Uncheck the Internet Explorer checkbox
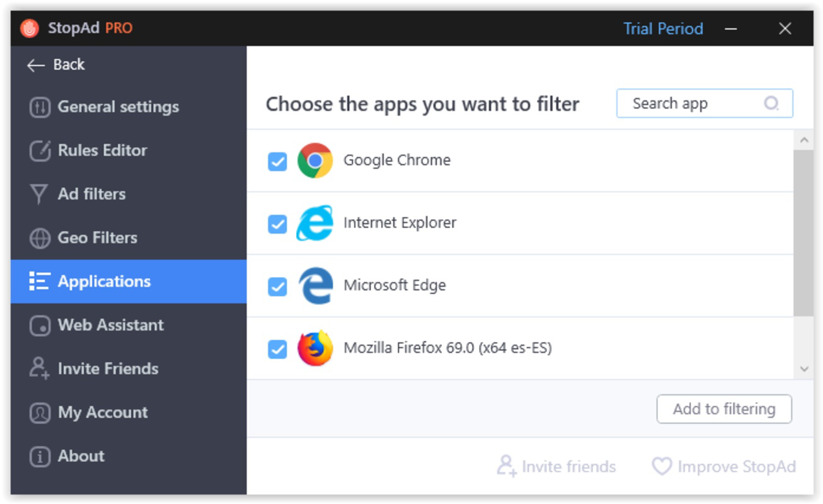The height and width of the screenshot is (504, 823). (x=277, y=224)
